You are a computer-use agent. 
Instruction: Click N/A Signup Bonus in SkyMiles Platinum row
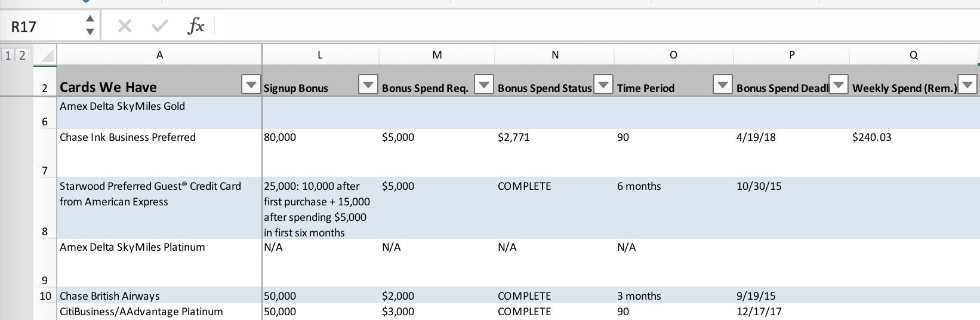pyautogui.click(x=320, y=263)
